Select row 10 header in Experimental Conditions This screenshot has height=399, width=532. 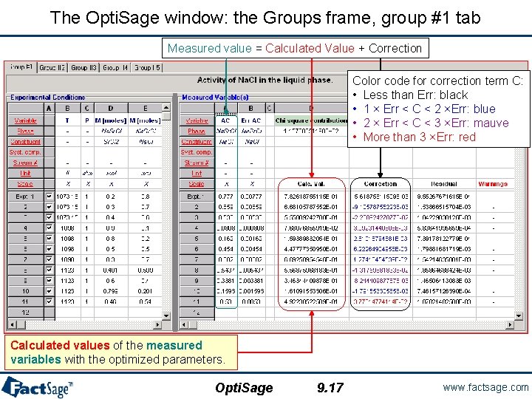click(x=25, y=291)
